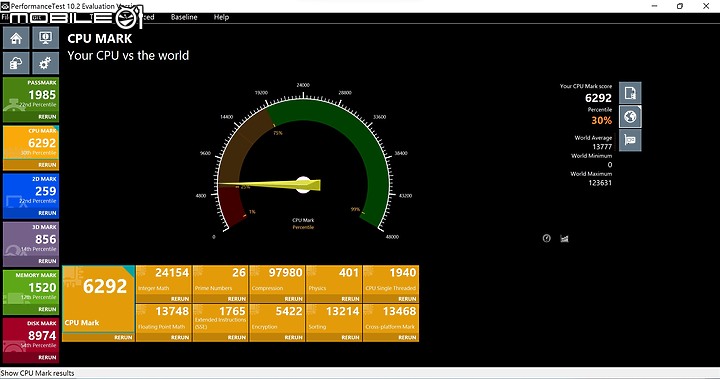Select the 2D Mark 259 tile
This screenshot has width=720, height=379.
(31, 191)
